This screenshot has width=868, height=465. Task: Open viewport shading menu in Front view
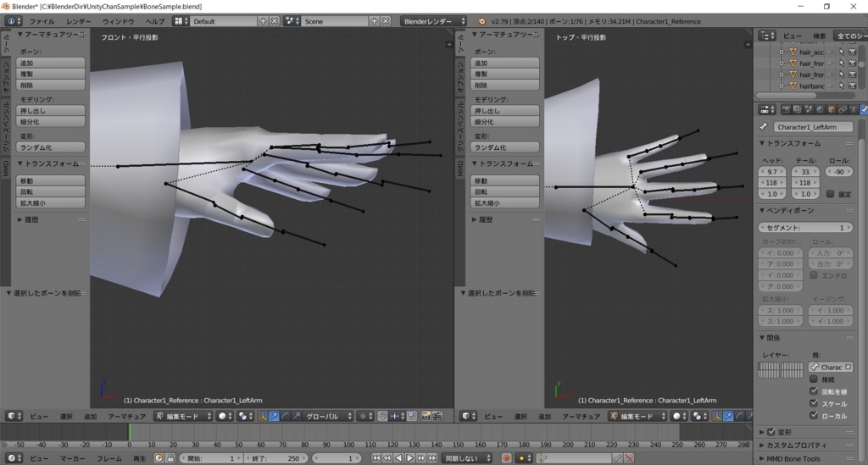pyautogui.click(x=223, y=416)
